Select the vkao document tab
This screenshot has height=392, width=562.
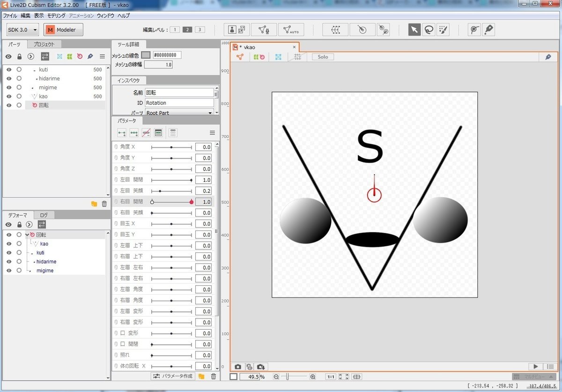click(264, 47)
